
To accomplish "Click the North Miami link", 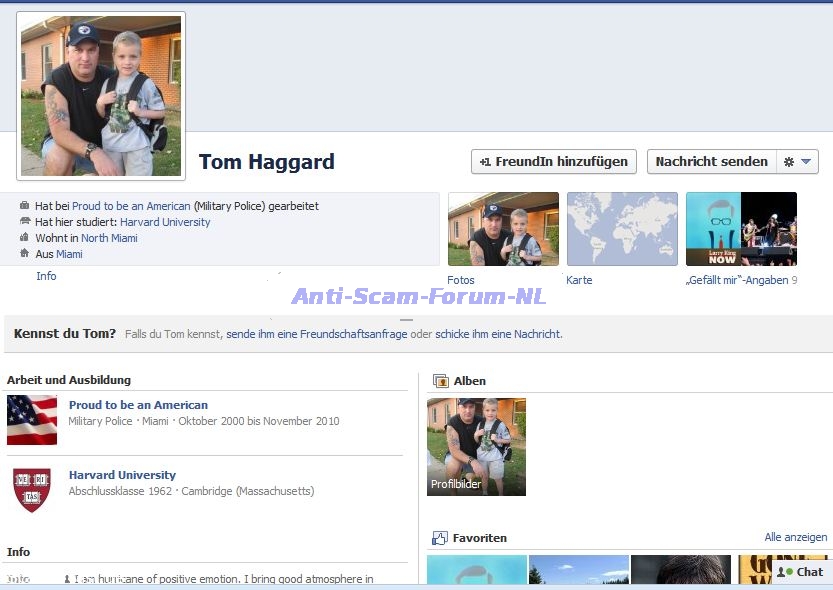I will [x=109, y=238].
